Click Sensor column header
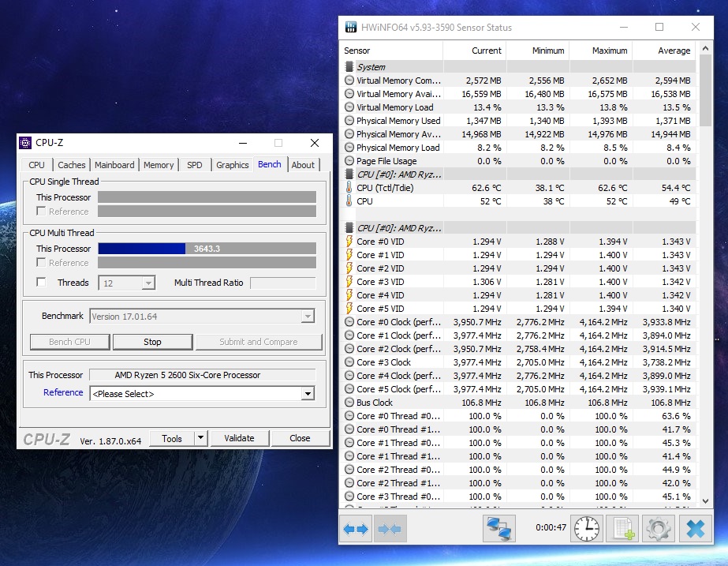Screen dimensions: 728x566 tap(391, 51)
